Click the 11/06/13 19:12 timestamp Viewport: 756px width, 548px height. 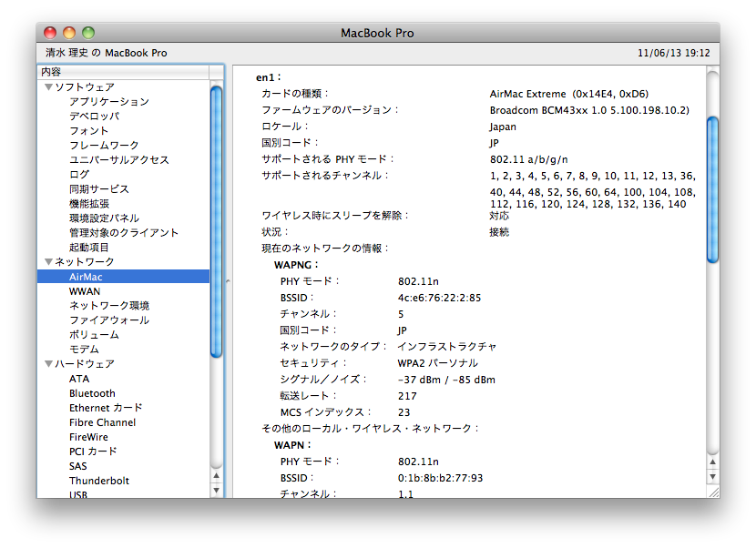pos(673,53)
